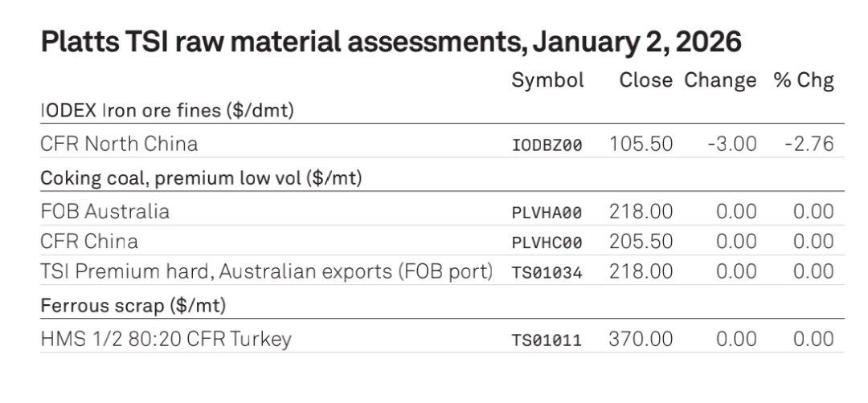Select the 105.50 close price

641,144
